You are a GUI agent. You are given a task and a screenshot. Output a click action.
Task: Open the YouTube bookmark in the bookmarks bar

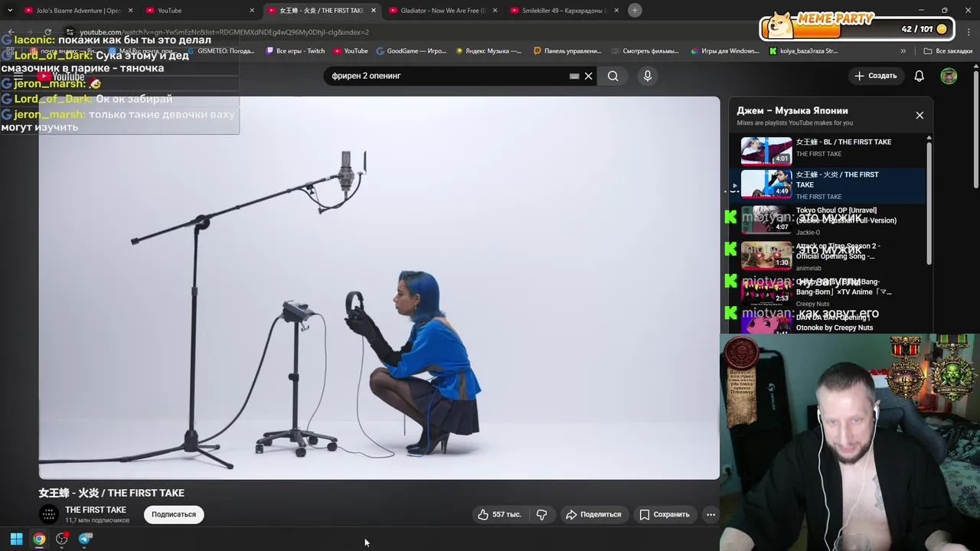click(351, 51)
